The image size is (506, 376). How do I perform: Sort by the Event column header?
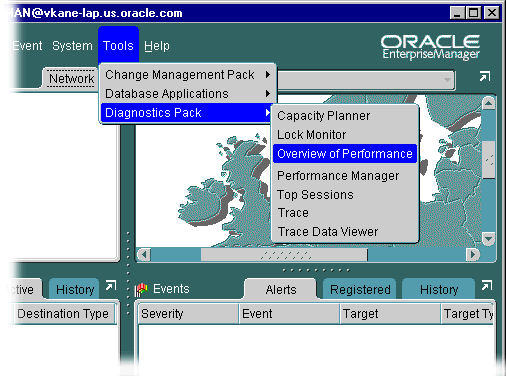tap(289, 314)
